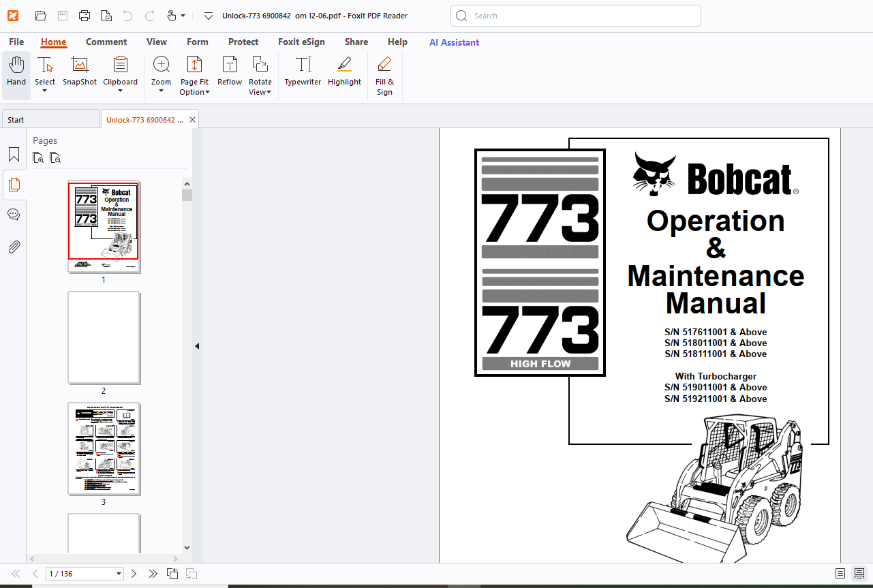This screenshot has width=873, height=588.
Task: Toggle the Pages panel icon
Action: [14, 185]
